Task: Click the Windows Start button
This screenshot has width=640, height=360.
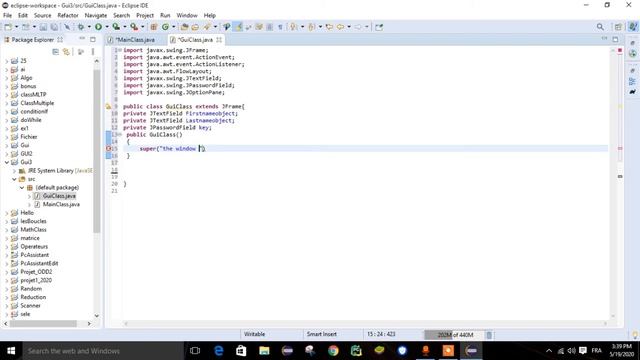Action: pyautogui.click(x=11, y=351)
